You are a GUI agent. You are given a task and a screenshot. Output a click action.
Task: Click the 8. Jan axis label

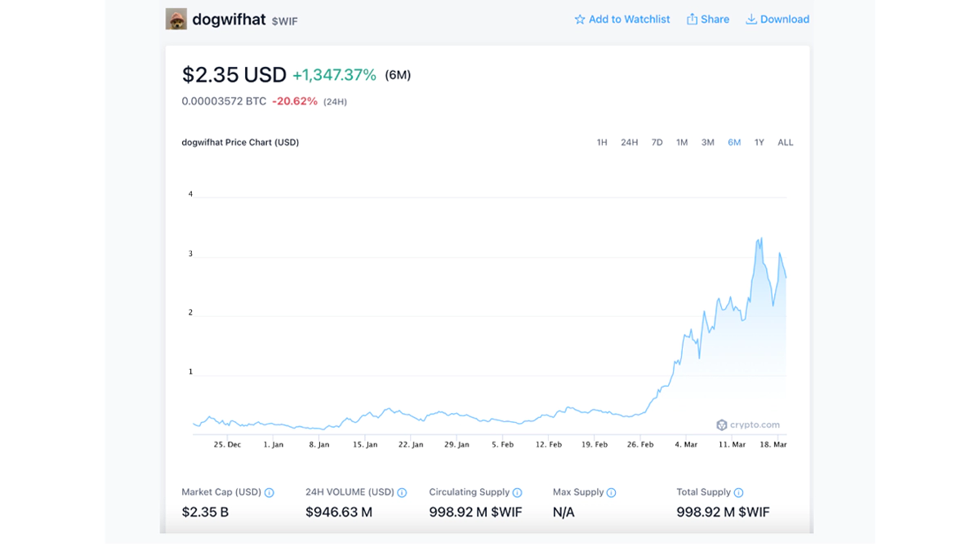click(319, 445)
